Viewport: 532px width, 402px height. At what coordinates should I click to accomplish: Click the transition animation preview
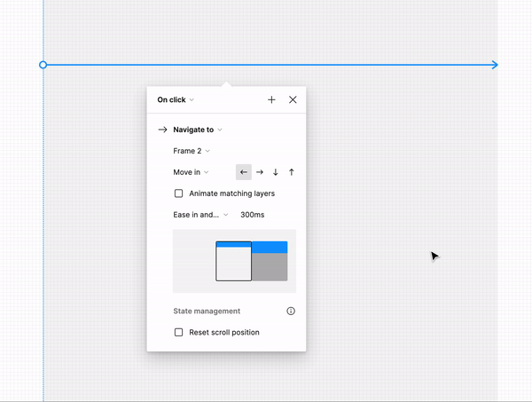pos(234,261)
